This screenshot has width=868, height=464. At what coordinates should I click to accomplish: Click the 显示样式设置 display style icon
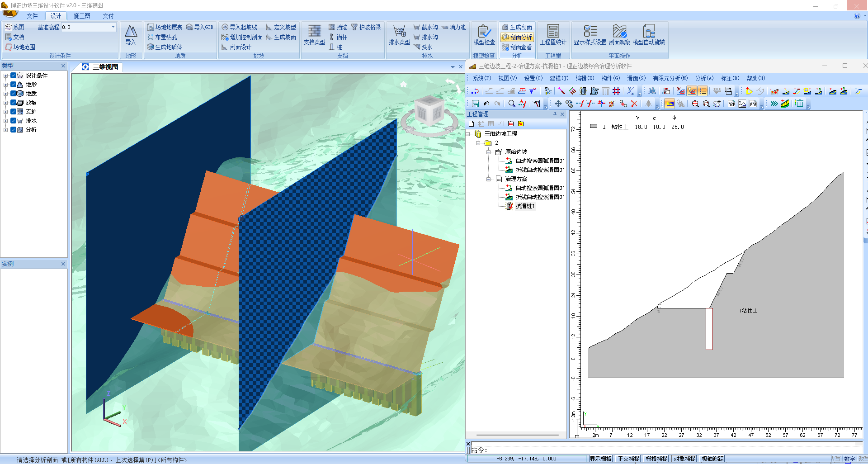click(590, 34)
